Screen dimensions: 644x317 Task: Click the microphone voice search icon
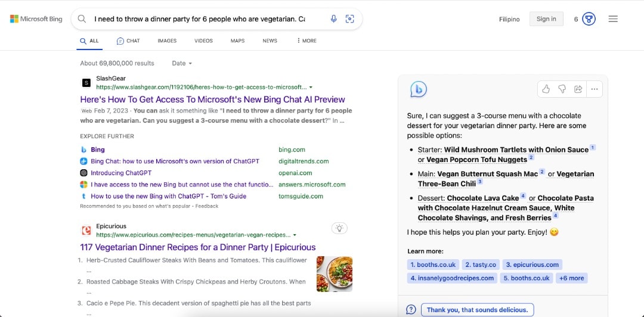[x=334, y=19]
